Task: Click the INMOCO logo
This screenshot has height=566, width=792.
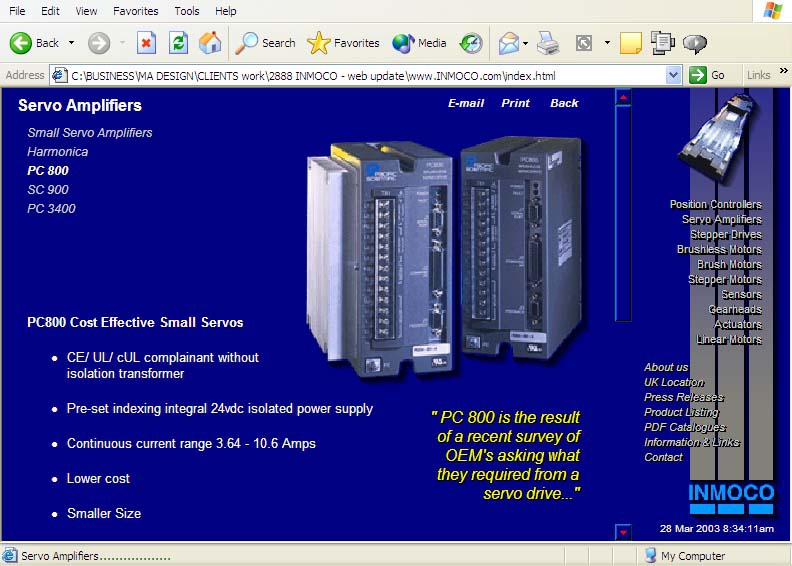Action: tap(731, 499)
